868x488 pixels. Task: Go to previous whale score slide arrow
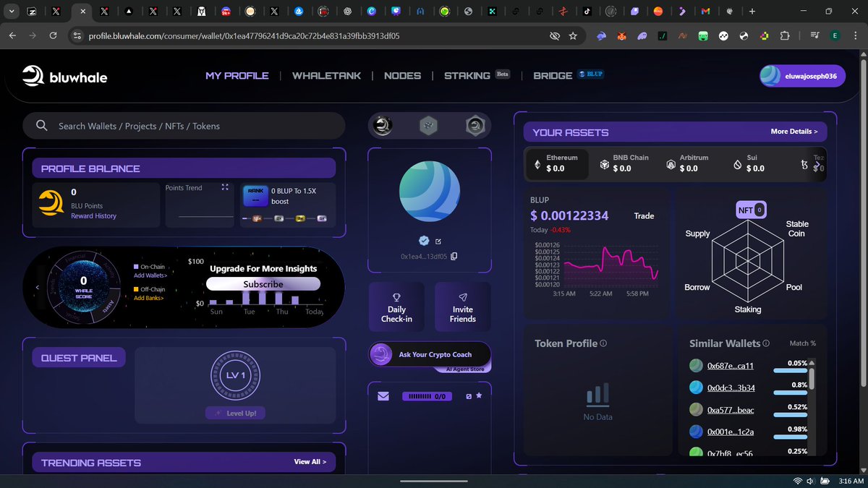tap(37, 287)
